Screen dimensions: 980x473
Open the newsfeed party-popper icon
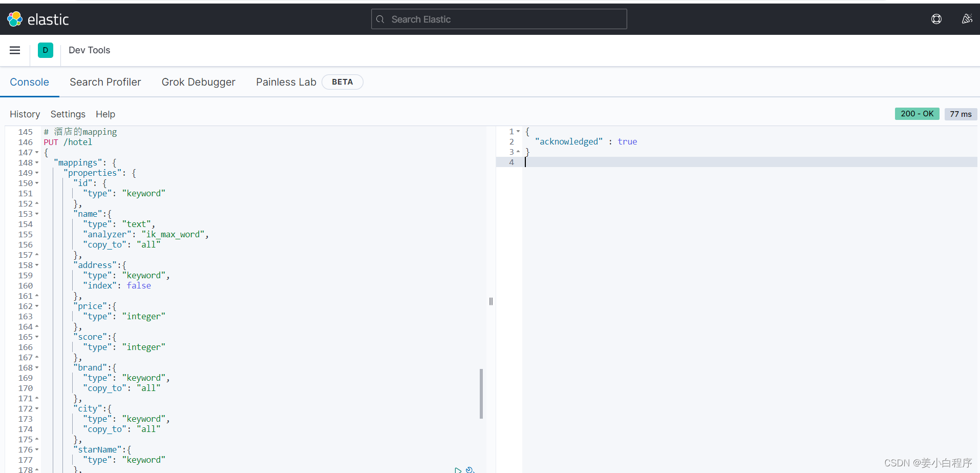[x=967, y=18]
